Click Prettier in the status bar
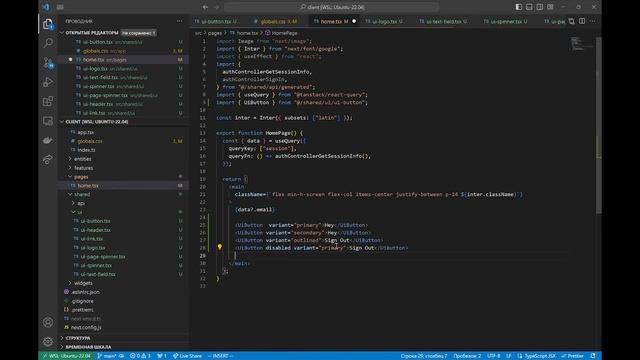 (x=572, y=356)
